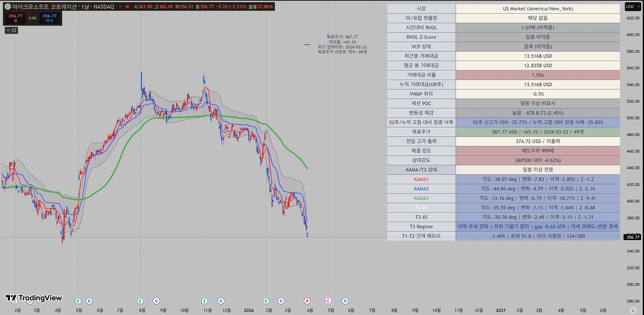The image size is (644, 315).
Task: Open the purple lightning event marker near April
Action: coord(307,301)
